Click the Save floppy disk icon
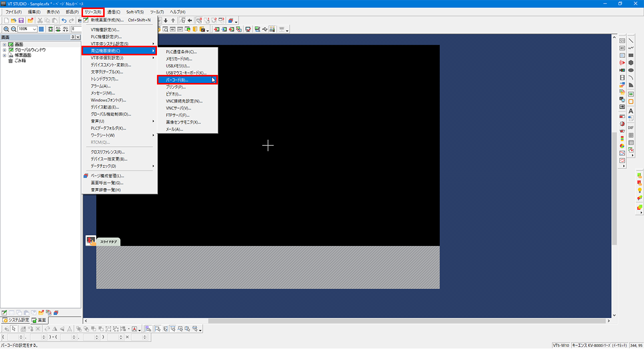644x349 pixels. click(x=21, y=21)
